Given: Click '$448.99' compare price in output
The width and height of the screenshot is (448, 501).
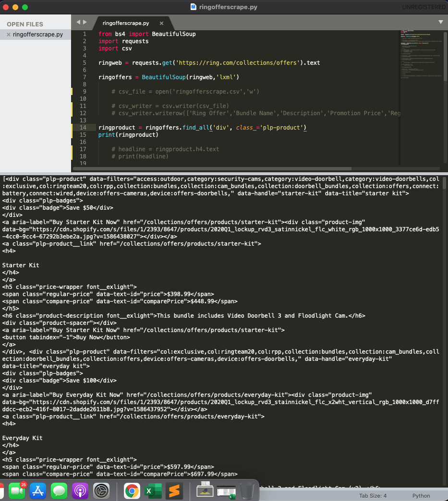Looking at the screenshot, I should click(203, 301).
